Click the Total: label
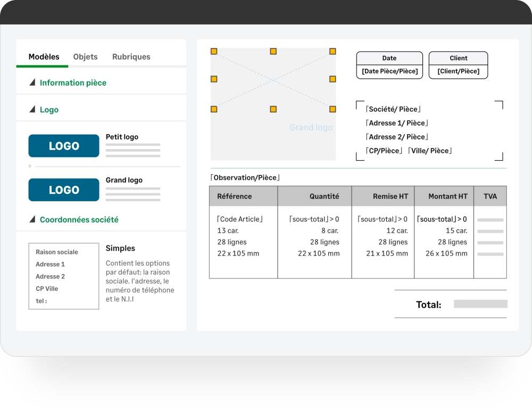Image resolution: width=532 pixels, height=409 pixels. click(x=428, y=305)
